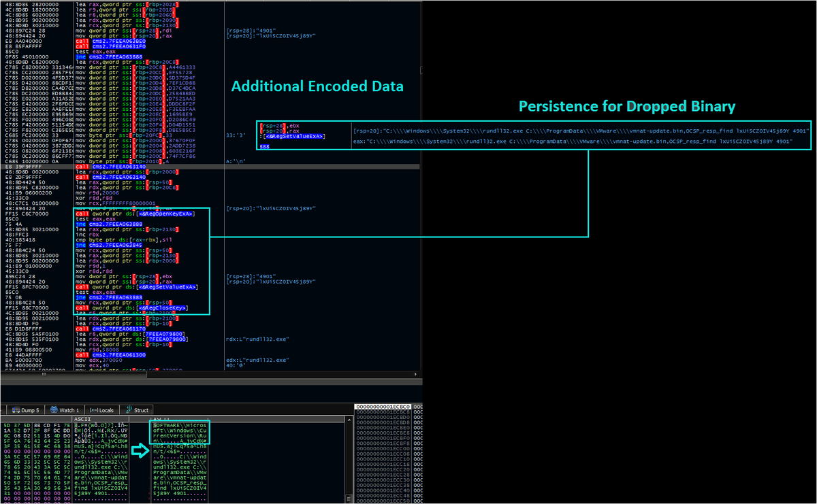Select the inc rbx instruction
817x504 pixels.
(x=86, y=235)
